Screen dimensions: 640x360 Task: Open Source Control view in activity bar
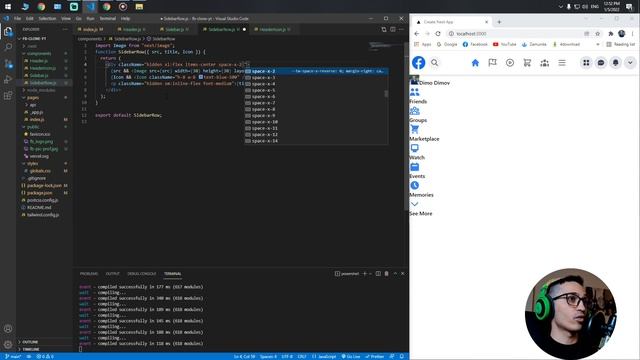(x=8, y=63)
